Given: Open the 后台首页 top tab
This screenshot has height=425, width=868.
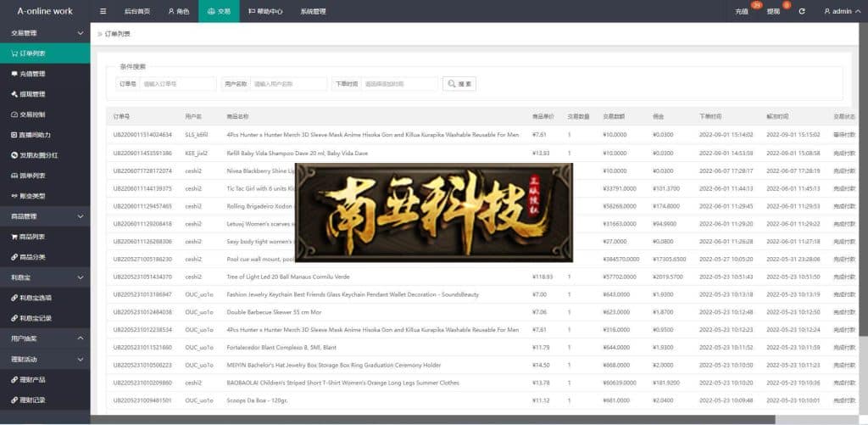Looking at the screenshot, I should point(136,11).
